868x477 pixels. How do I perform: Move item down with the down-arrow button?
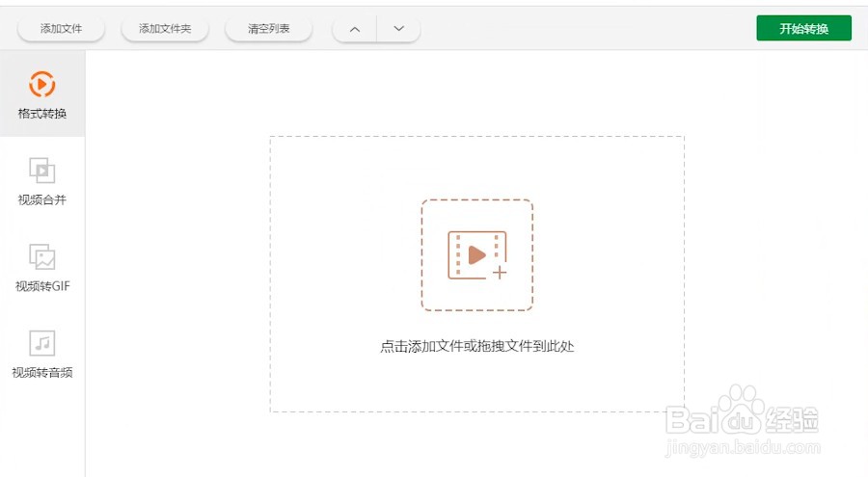[398, 29]
